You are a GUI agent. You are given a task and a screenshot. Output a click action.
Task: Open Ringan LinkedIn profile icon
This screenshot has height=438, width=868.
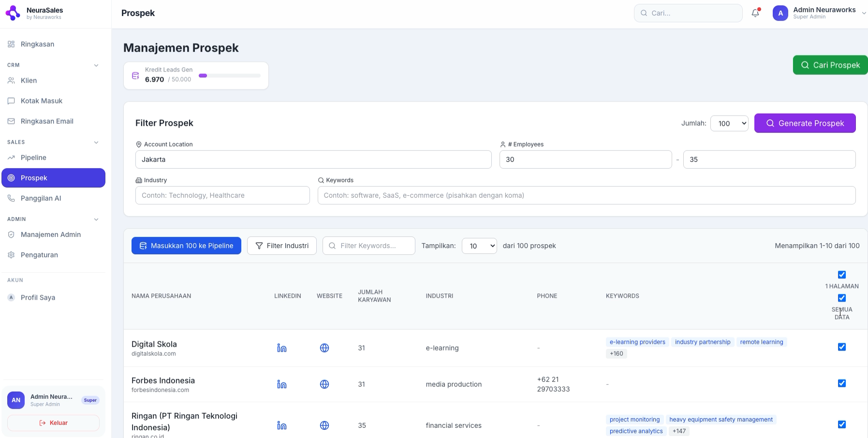click(x=282, y=425)
